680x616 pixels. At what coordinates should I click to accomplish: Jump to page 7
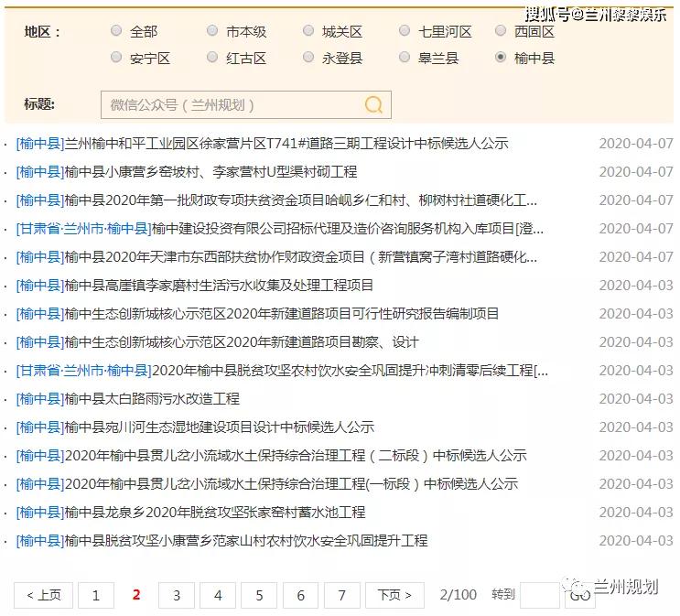point(341,595)
